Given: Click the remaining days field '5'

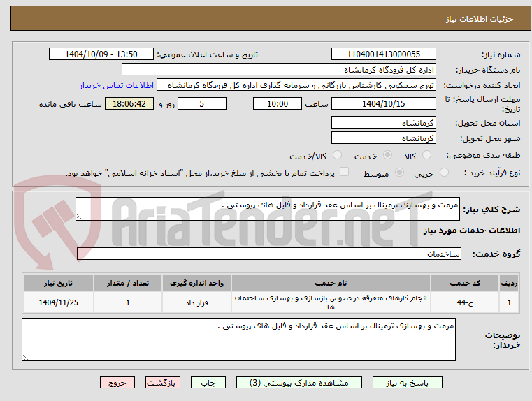Looking at the screenshot, I should [202, 103].
